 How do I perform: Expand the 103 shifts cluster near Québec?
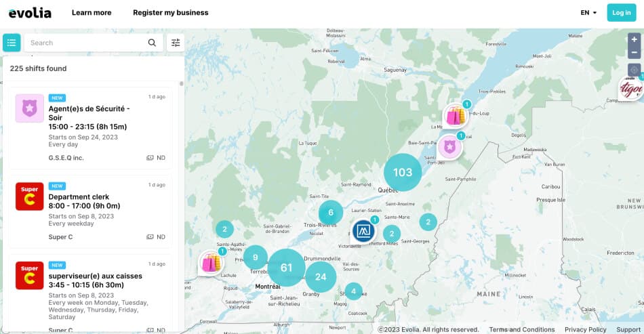[403, 172]
